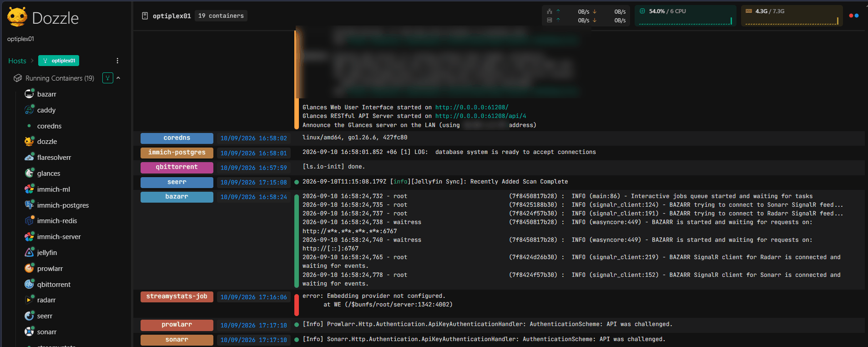Click the sonarr log label tag
The height and width of the screenshot is (347, 868).
pos(177,340)
